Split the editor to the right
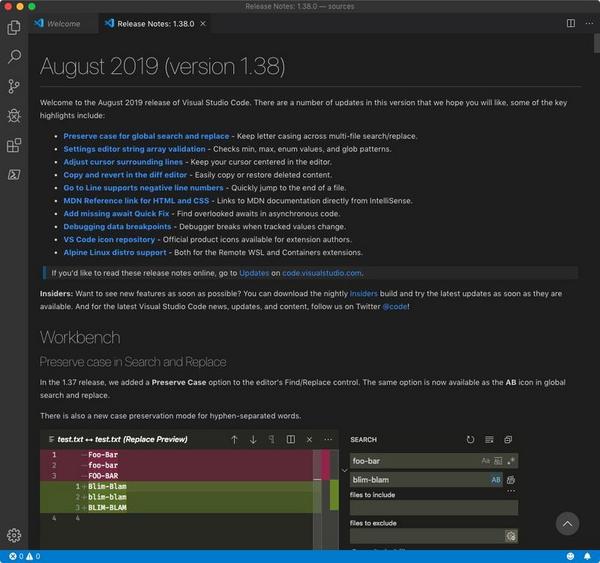This screenshot has width=600, height=563. coord(571,23)
